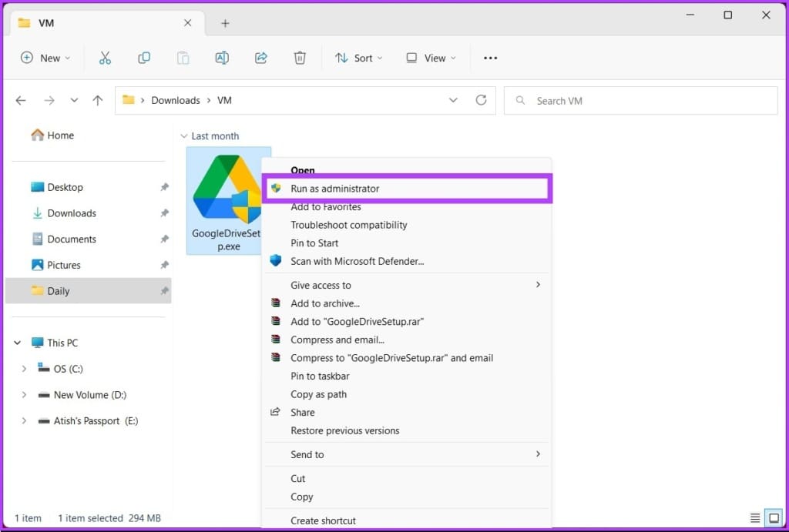The image size is (789, 532).
Task: Unpin Pictures pin icon
Action: (164, 265)
